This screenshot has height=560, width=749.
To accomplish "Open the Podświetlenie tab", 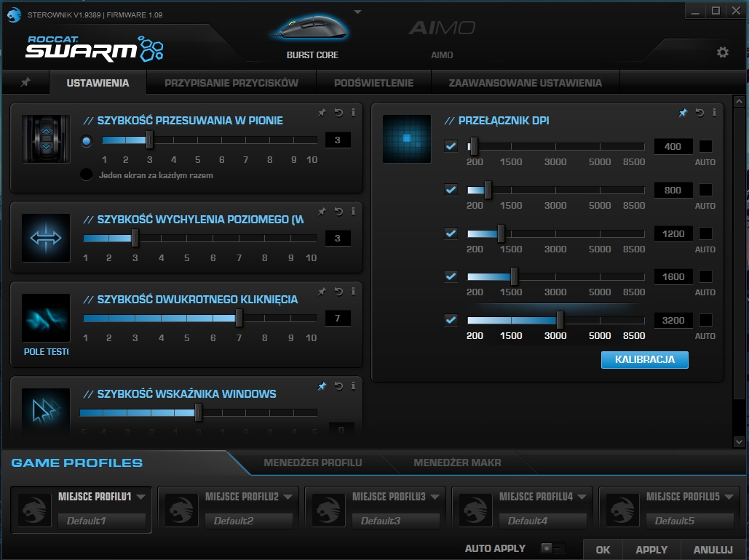I will pos(374,83).
